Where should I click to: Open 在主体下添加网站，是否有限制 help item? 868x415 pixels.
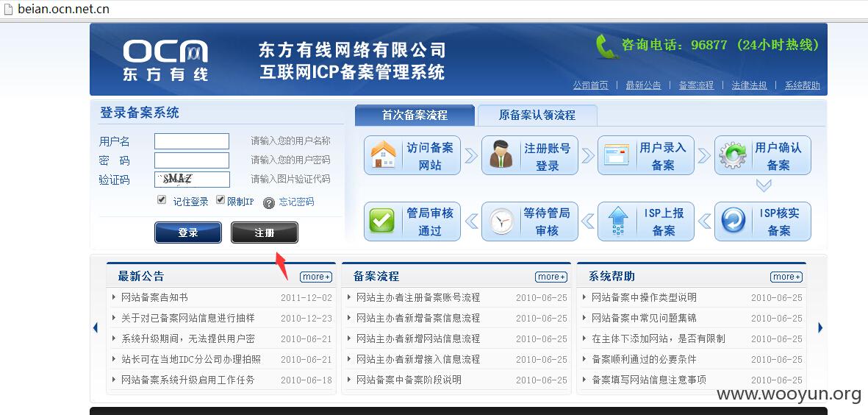(659, 338)
